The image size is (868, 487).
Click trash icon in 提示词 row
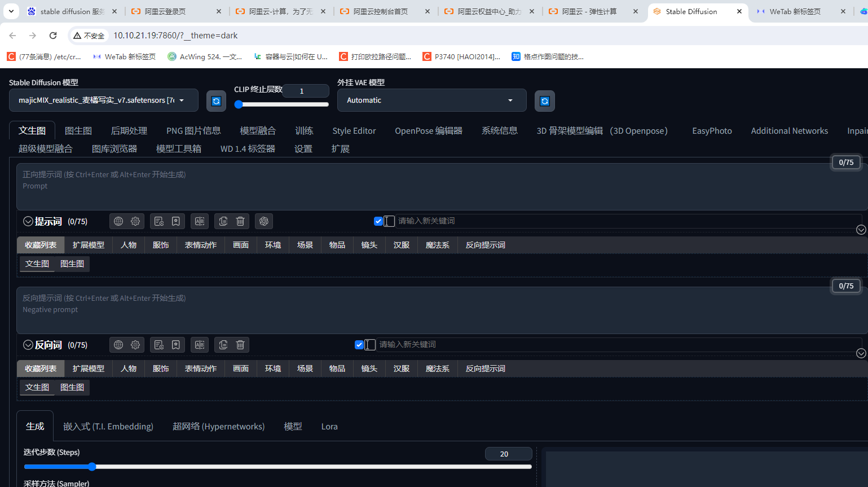[240, 221]
